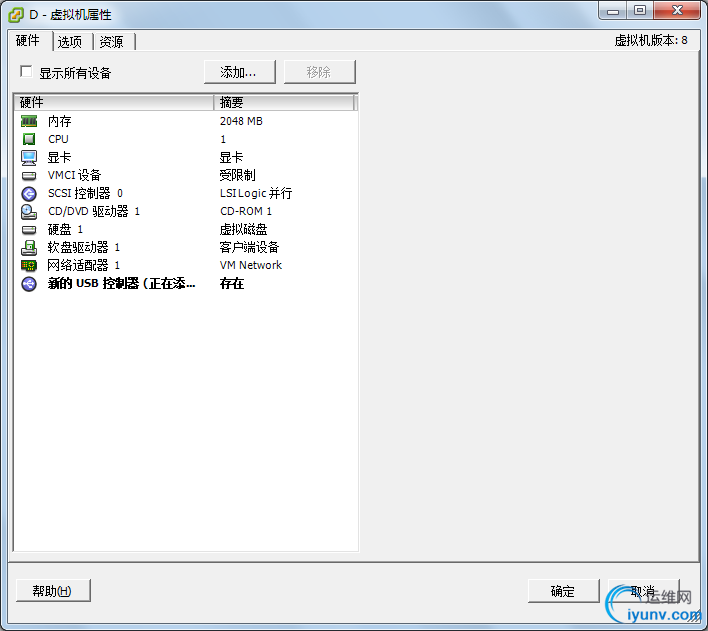
Task: Select the 网络适配器 1 row
Action: pos(186,265)
